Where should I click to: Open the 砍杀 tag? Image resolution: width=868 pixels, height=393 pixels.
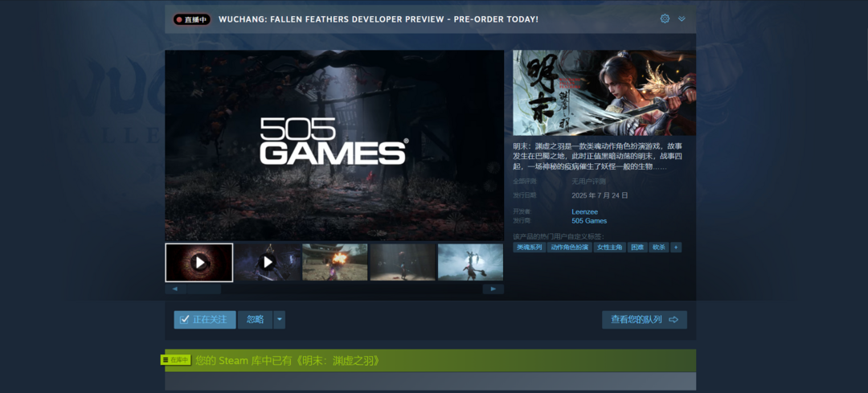[659, 248]
